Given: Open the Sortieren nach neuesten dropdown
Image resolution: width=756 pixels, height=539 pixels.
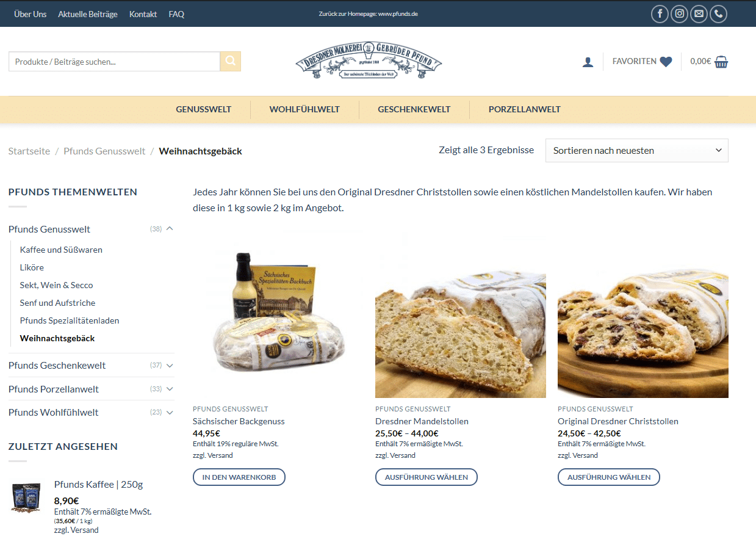Looking at the screenshot, I should tap(636, 150).
